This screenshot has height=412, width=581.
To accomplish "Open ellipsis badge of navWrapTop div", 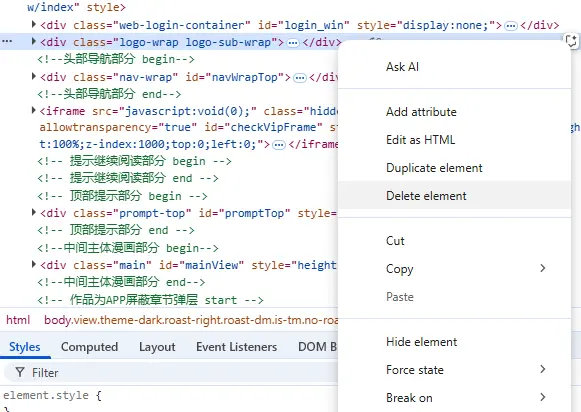I will coord(300,77).
